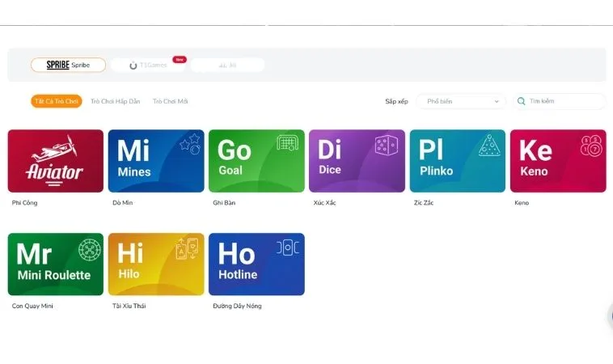Switch to the T1Games provider tab

149,65
